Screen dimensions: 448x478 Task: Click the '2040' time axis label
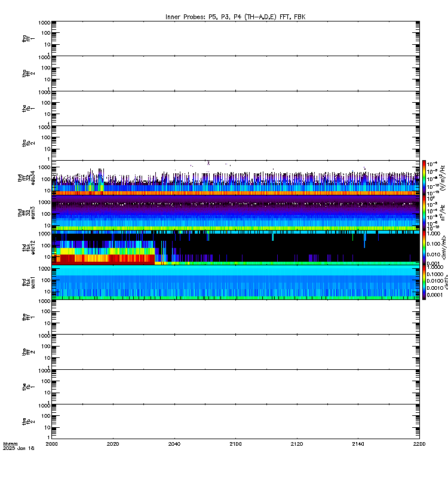point(174,444)
